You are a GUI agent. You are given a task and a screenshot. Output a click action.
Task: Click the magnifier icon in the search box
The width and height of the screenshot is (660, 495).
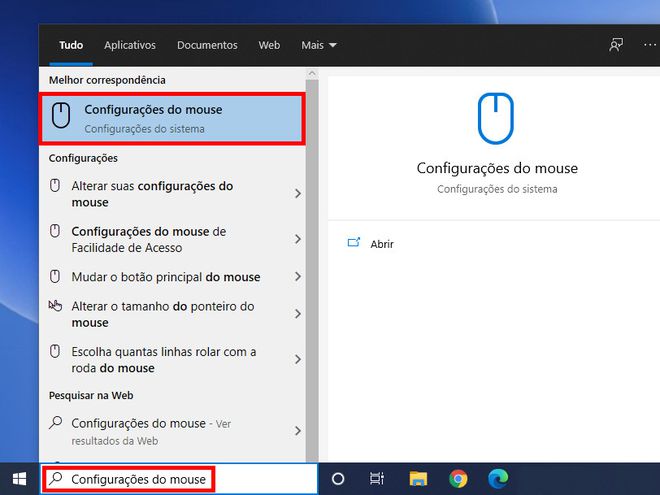[56, 479]
